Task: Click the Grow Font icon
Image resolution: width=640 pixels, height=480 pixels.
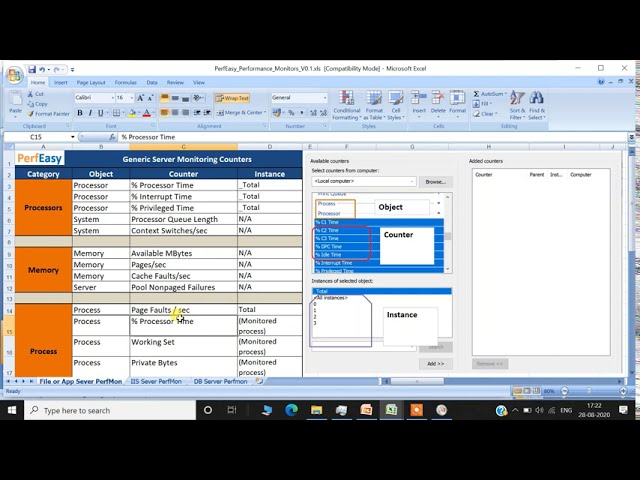Action: click(x=140, y=98)
